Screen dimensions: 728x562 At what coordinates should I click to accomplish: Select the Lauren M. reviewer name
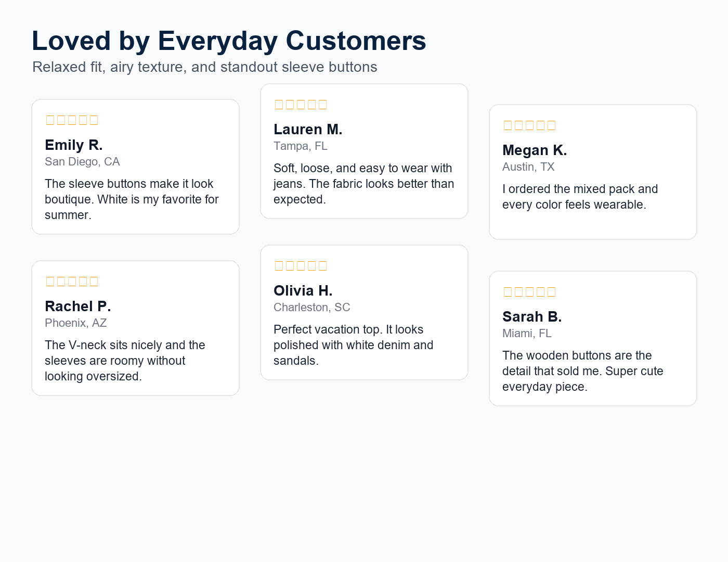coord(308,129)
